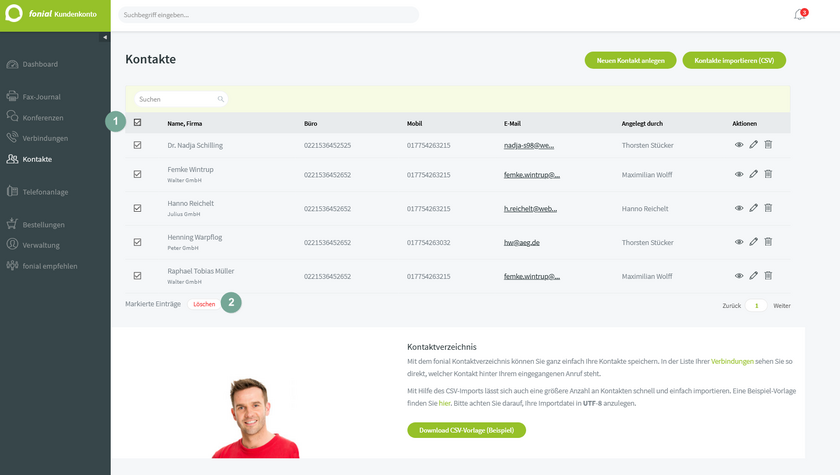Collapse the sidebar with the arrow
The height and width of the screenshot is (475, 840).
pyautogui.click(x=105, y=37)
